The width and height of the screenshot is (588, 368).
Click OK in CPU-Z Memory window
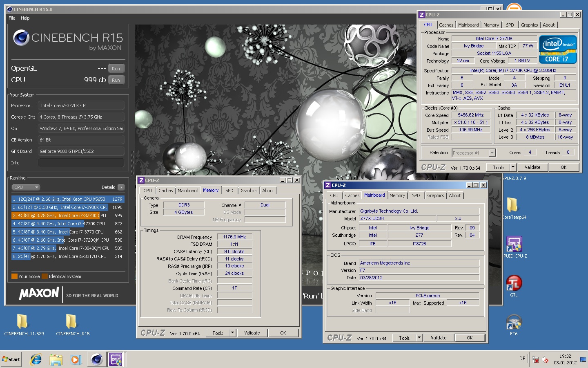click(x=283, y=333)
